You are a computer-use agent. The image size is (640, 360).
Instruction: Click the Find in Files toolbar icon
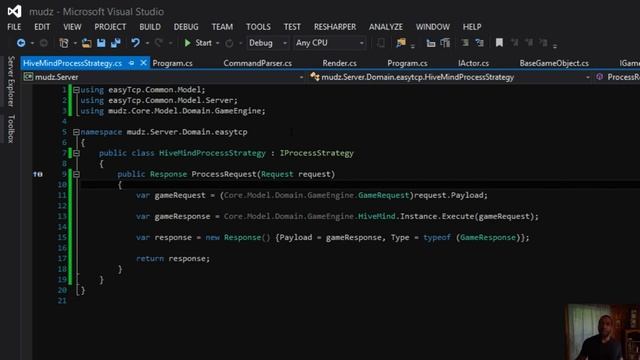pyautogui.click(x=401, y=43)
